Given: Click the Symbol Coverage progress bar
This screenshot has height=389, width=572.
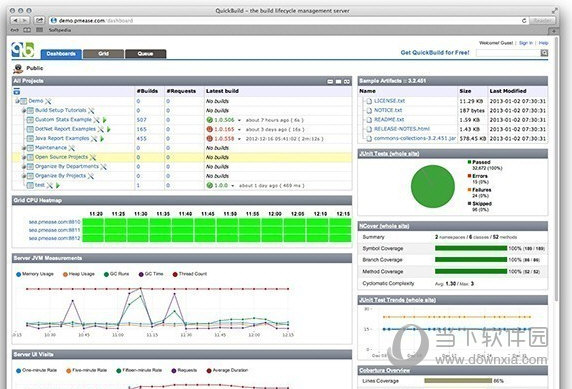Looking at the screenshot, I should [x=471, y=249].
